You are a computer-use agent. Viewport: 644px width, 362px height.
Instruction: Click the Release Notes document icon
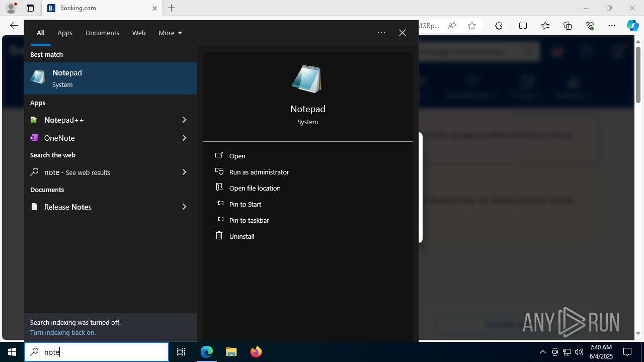click(x=34, y=207)
